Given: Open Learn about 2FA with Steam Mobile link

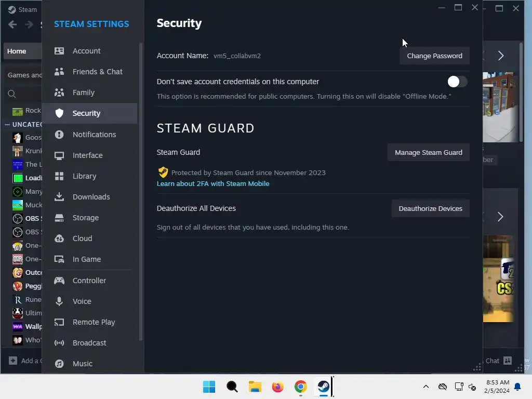Looking at the screenshot, I should tap(213, 183).
